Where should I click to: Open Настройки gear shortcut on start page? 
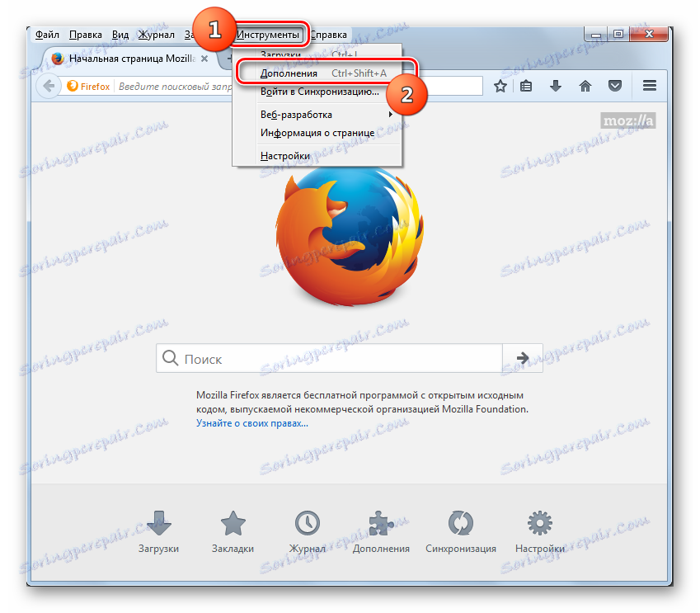coord(540,532)
